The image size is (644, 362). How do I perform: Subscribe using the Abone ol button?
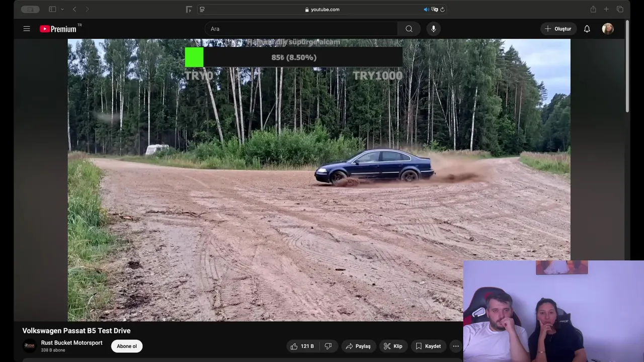pos(127,346)
